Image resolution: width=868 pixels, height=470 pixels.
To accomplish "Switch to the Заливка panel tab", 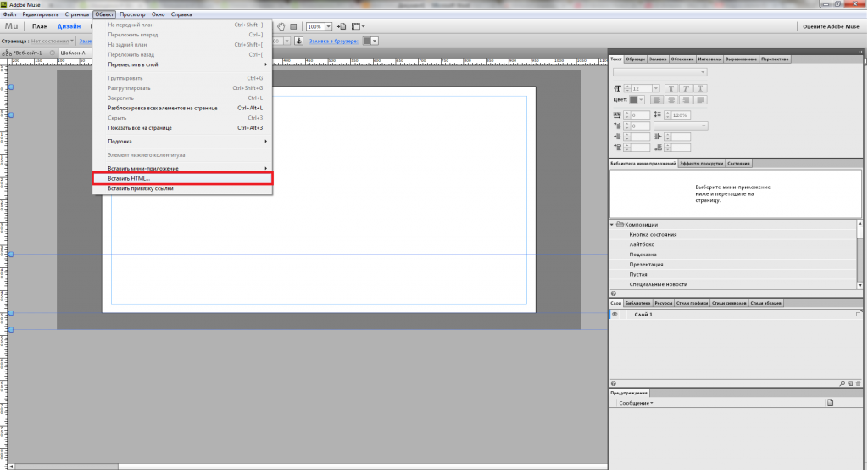I will pyautogui.click(x=658, y=59).
